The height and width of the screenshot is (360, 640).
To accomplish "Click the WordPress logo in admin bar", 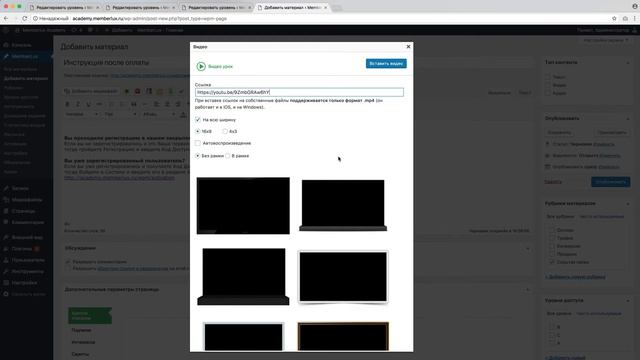I will coord(6,30).
